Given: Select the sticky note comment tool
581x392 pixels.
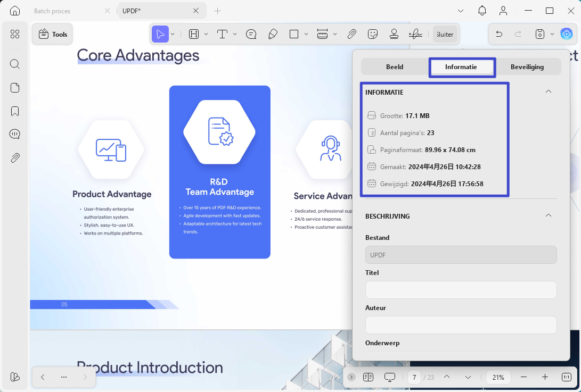Looking at the screenshot, I should 251,35.
